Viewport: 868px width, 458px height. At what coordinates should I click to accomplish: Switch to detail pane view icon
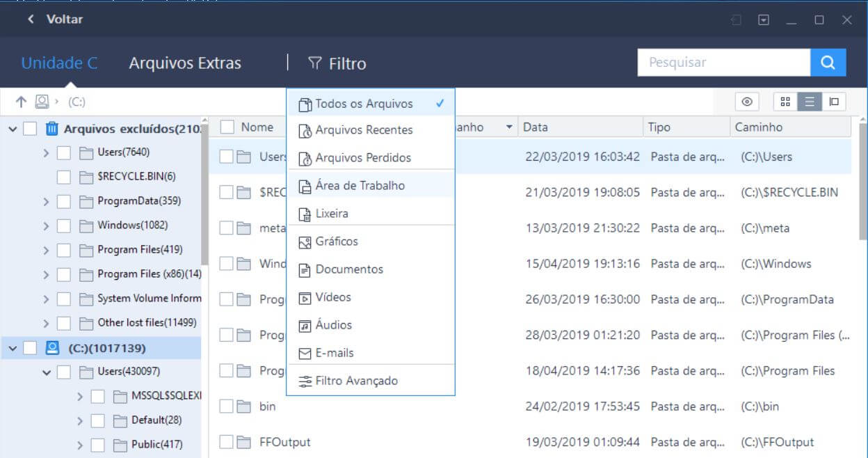pyautogui.click(x=833, y=102)
